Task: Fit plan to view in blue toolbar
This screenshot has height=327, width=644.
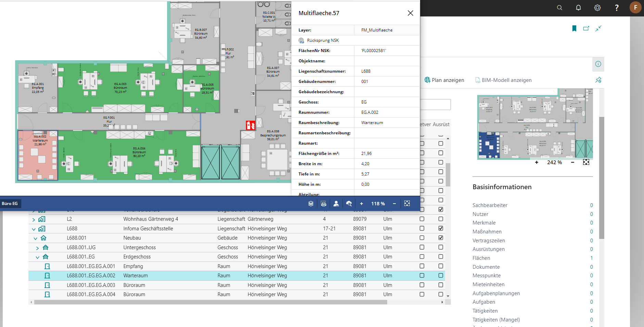Action: 407,204
